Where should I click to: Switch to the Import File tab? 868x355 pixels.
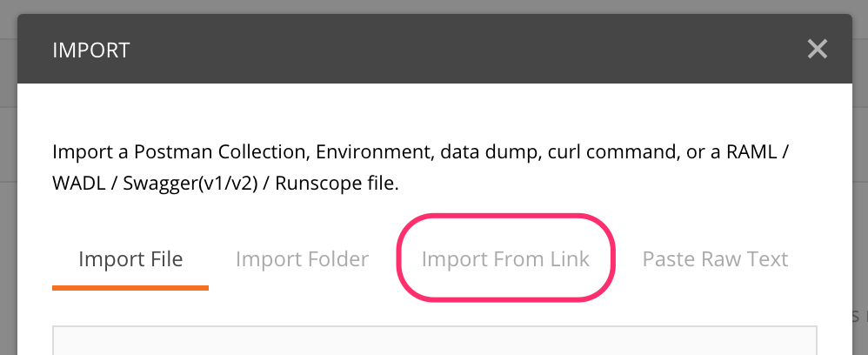(130, 259)
